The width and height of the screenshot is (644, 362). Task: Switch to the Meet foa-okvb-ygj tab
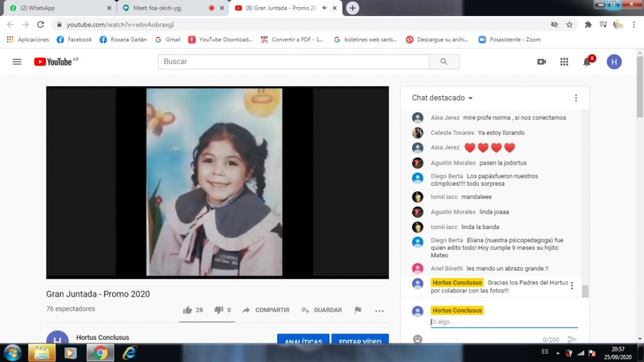(171, 8)
